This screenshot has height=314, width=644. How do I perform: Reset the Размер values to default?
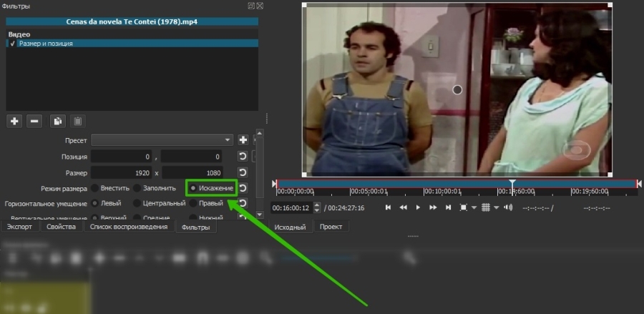click(x=243, y=172)
